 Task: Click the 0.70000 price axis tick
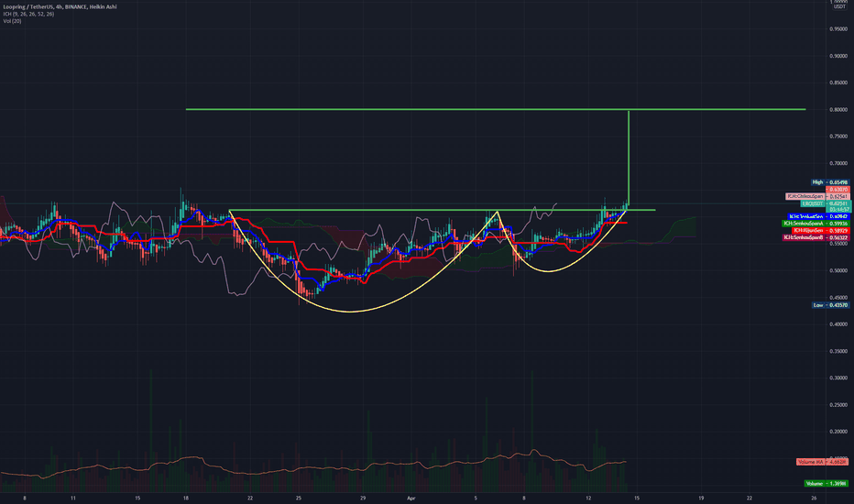[838, 163]
